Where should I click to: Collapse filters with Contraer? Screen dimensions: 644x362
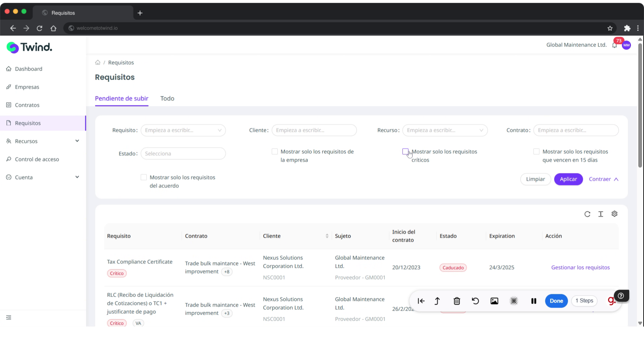coord(603,179)
